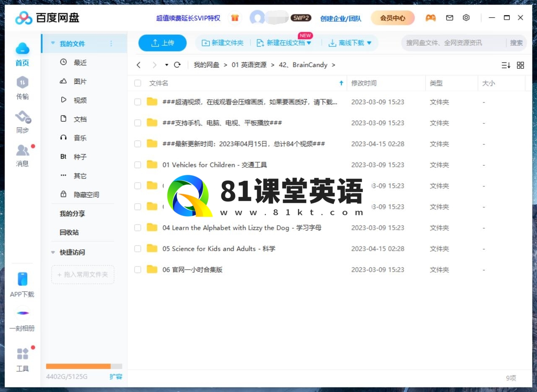Screen dimensions: 537x392
Task: Open the 工具 tools icon
Action: pyautogui.click(x=22, y=354)
